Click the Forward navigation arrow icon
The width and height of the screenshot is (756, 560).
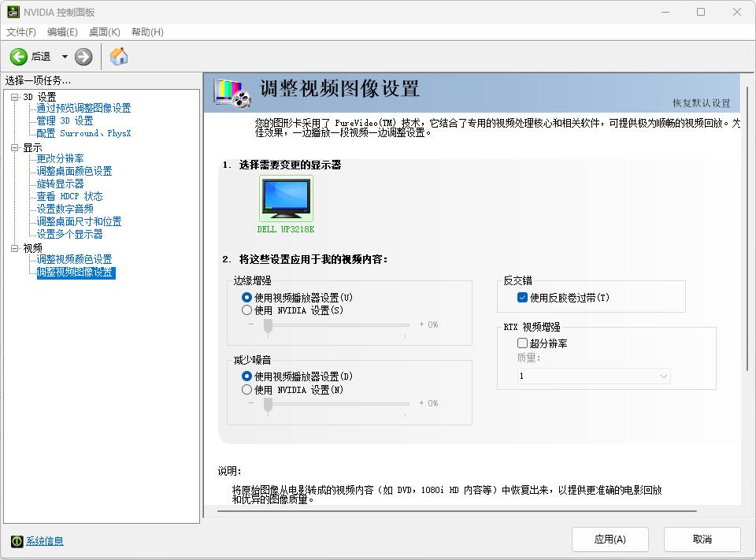click(x=83, y=56)
